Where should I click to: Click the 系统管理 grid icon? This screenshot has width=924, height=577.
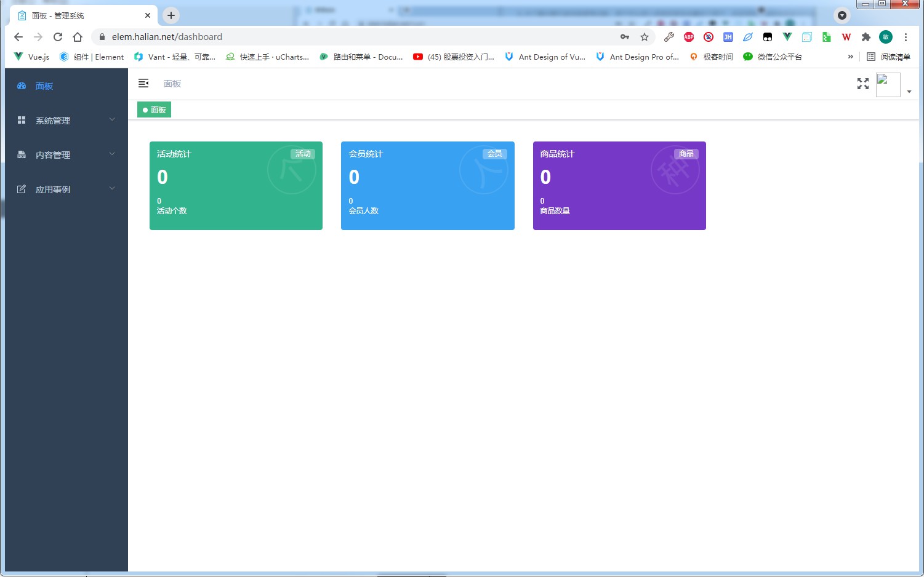[22, 120]
